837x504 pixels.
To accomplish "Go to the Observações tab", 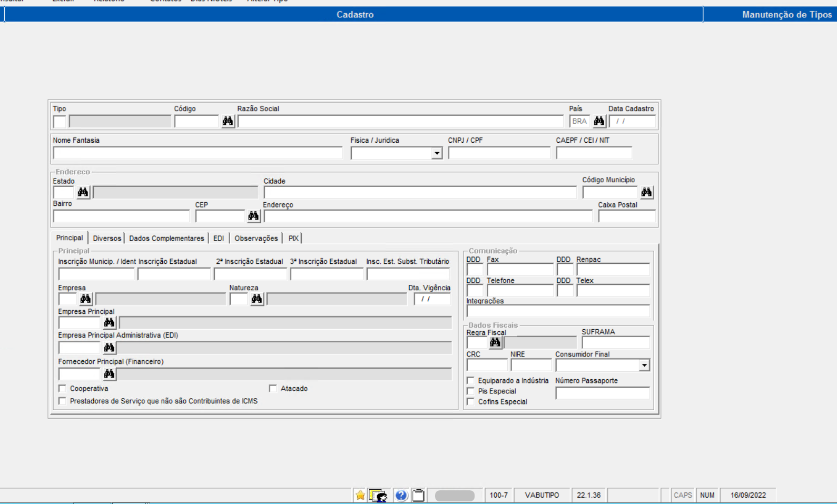I will point(256,239).
